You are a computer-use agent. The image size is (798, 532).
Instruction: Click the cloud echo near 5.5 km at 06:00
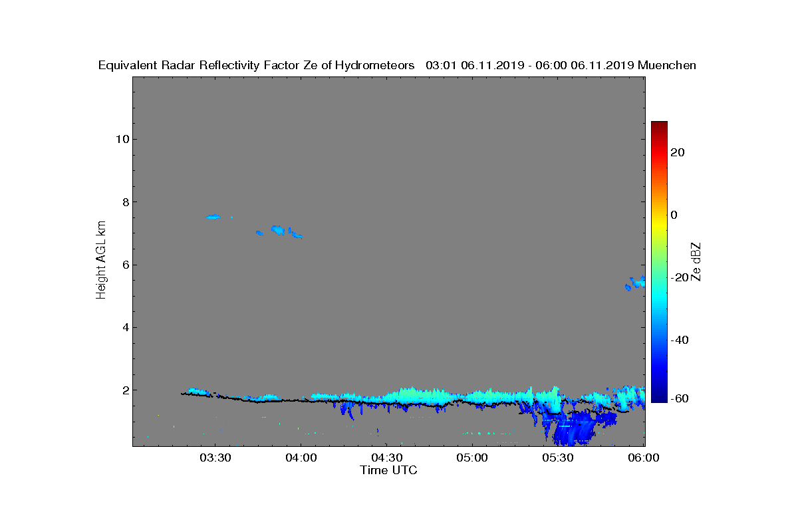[x=636, y=283]
